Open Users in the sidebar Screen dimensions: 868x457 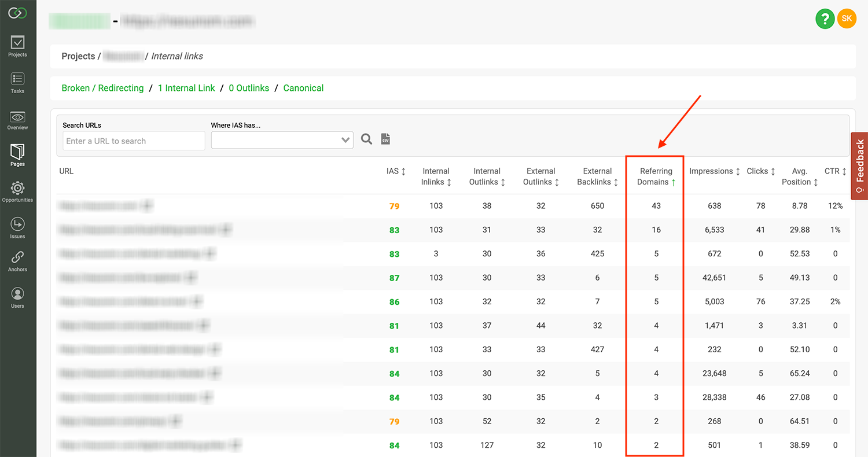click(17, 298)
